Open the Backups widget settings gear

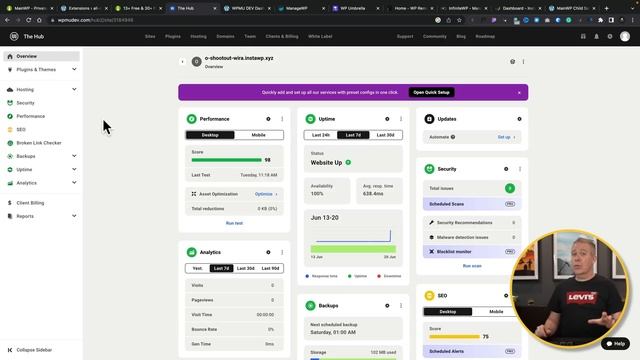click(x=387, y=306)
